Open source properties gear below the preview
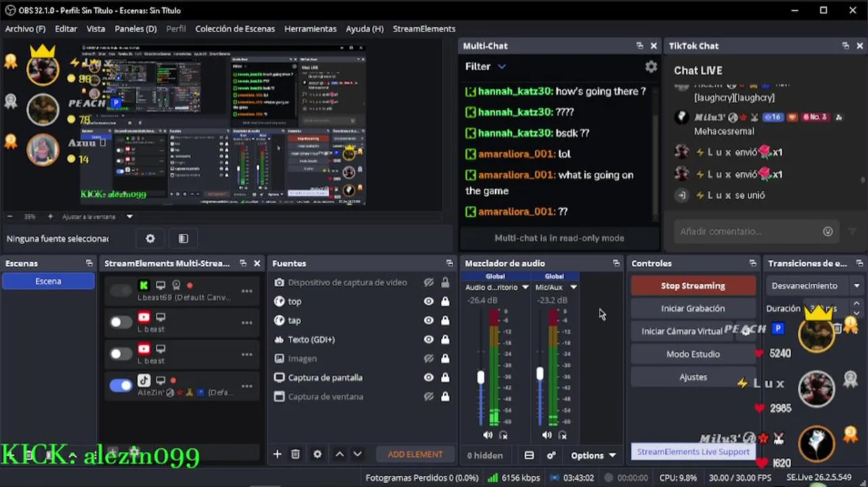This screenshot has width=868, height=487. (x=150, y=238)
